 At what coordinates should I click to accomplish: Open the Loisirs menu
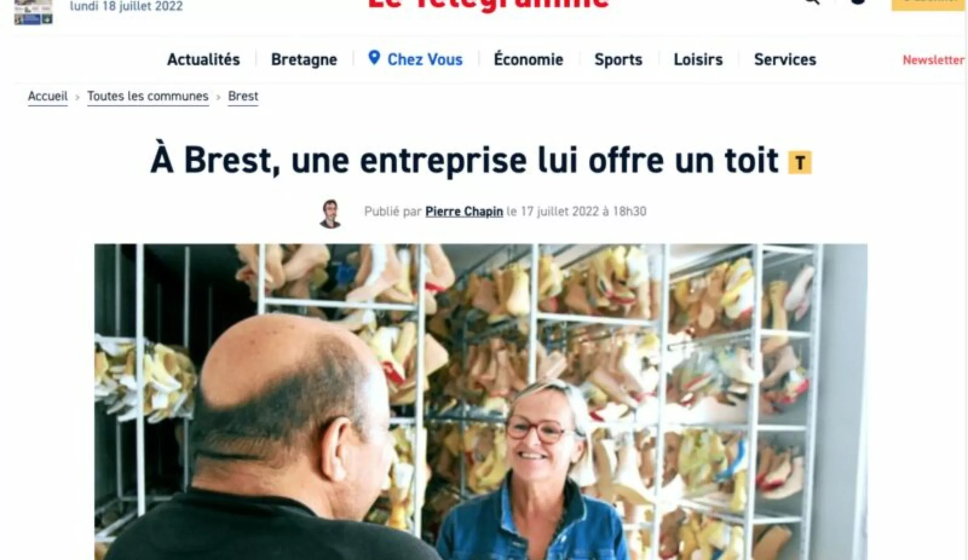[698, 59]
